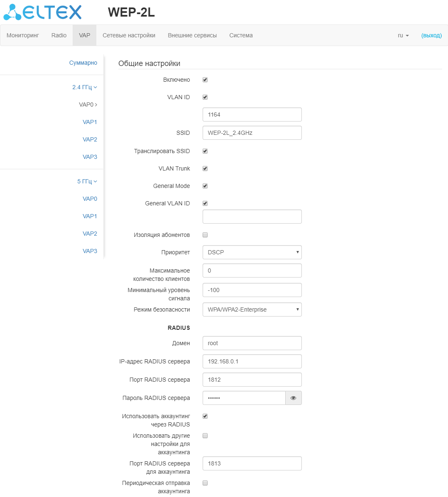Show RADIUS password with eye icon
This screenshot has height=497, width=448.
[293, 398]
